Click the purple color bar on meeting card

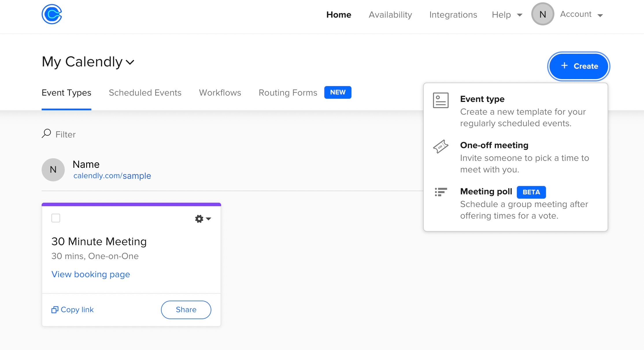point(131,204)
